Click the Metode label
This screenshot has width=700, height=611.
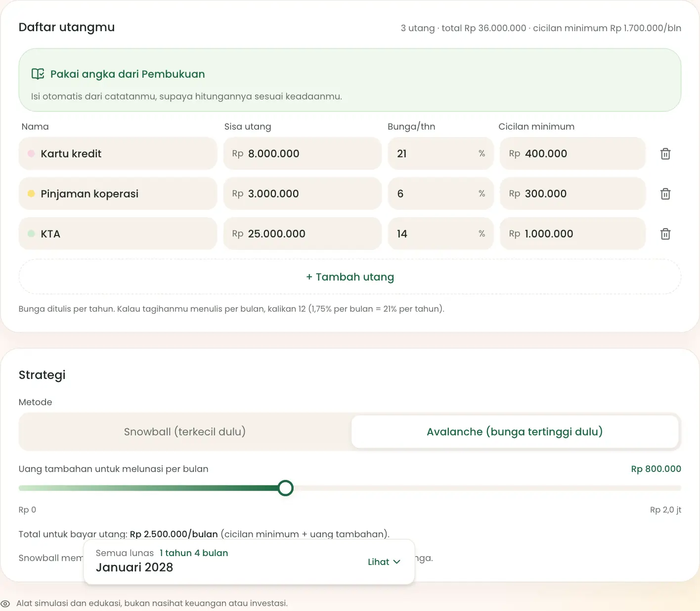(x=35, y=402)
